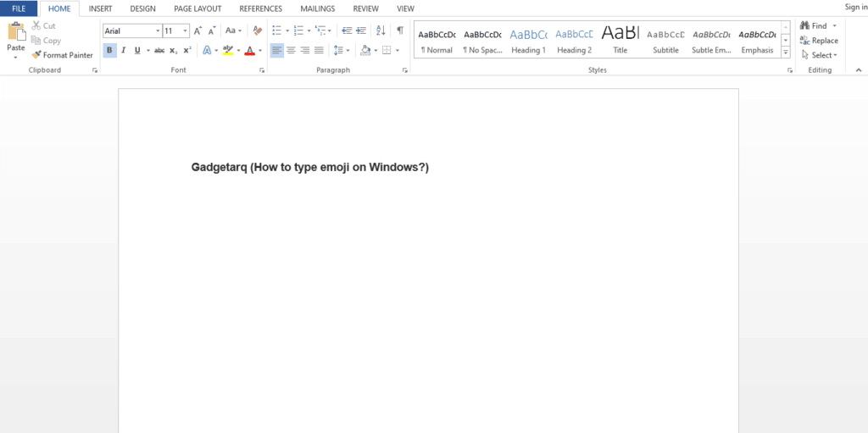Open Paragraph dialog launcher
Viewport: 868px width, 433px height.
(x=405, y=70)
